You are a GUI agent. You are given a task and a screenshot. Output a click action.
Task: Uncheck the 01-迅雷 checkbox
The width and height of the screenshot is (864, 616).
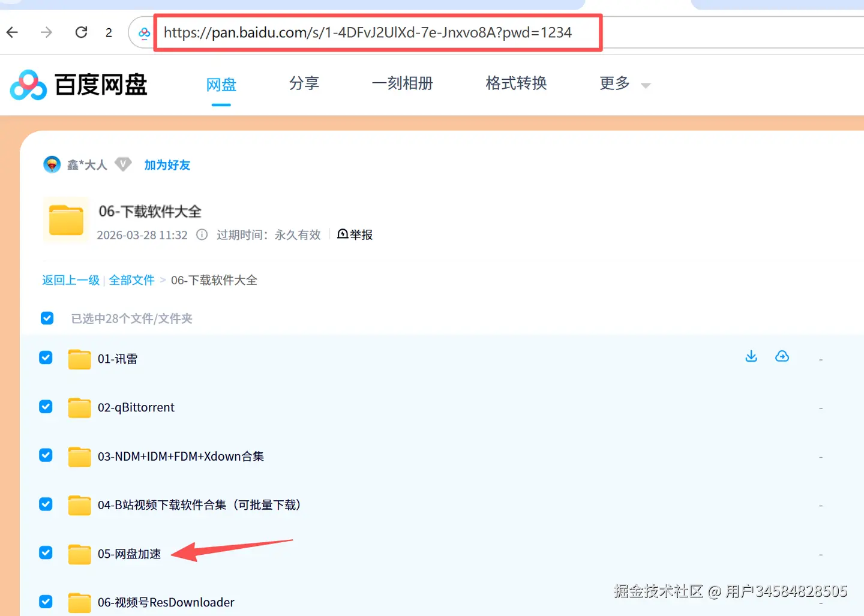pos(46,357)
